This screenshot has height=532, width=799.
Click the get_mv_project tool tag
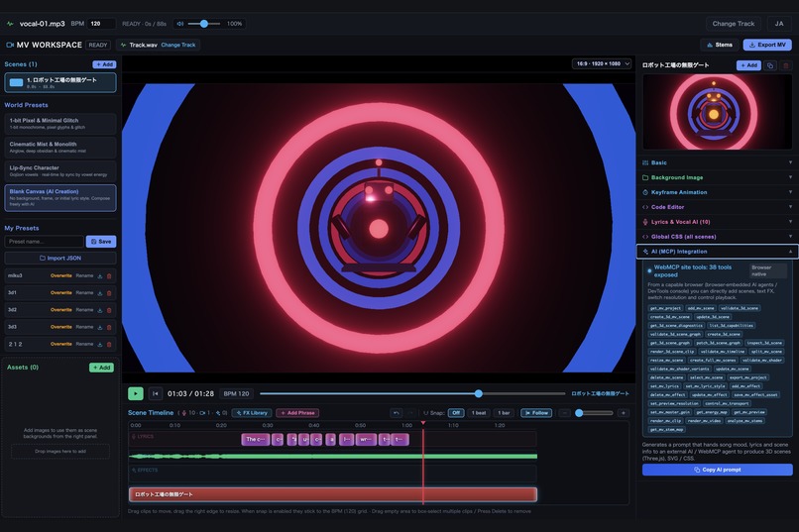tap(665, 308)
